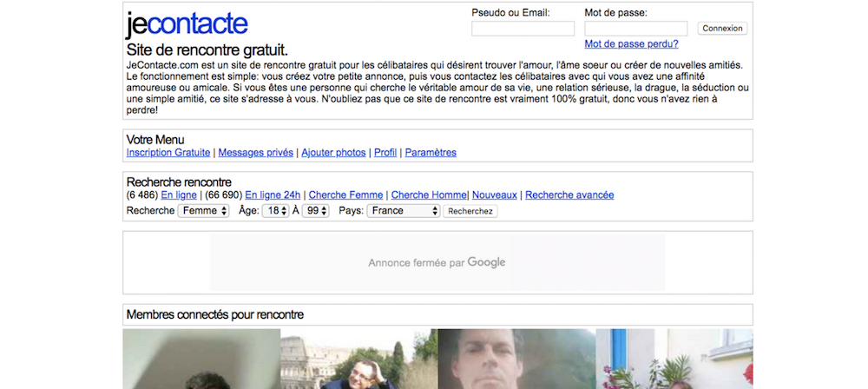
Task: Open Cherche Femme listing
Action: 346,195
